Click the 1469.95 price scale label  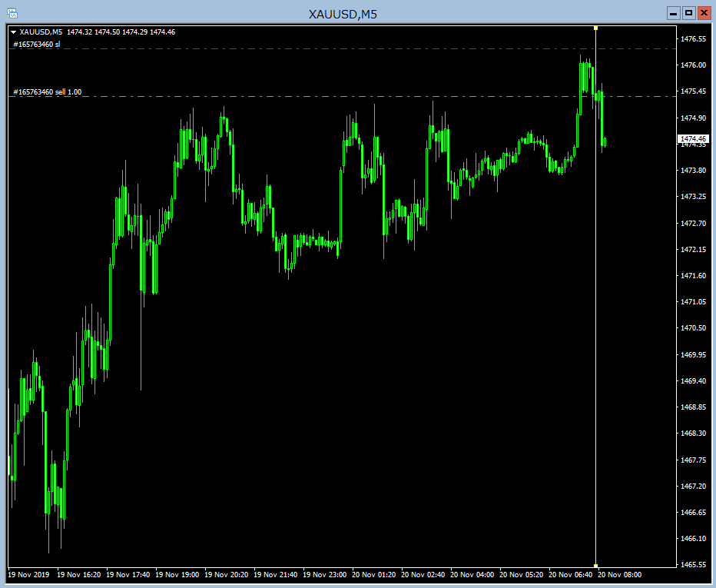tap(693, 354)
